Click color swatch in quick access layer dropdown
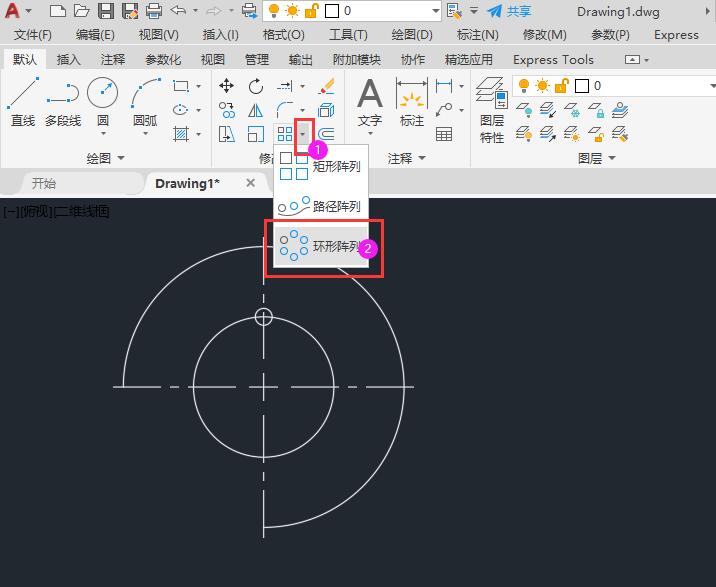 tap(332, 11)
